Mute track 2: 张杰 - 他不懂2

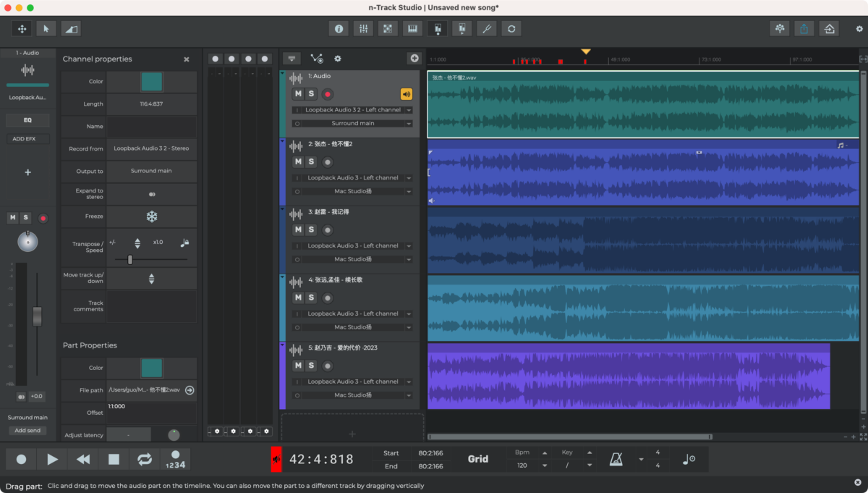[298, 162]
